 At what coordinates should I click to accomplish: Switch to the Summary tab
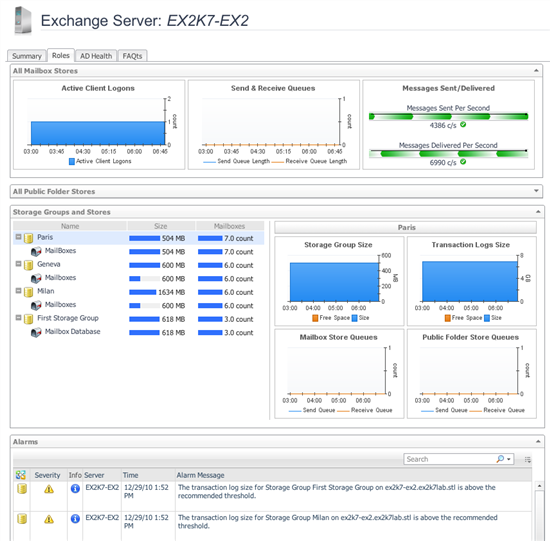(x=27, y=56)
